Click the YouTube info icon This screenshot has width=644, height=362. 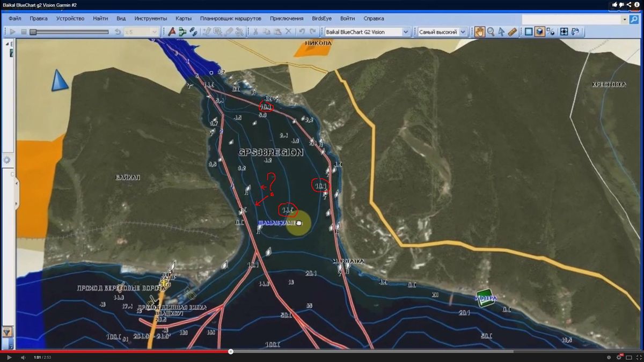(637, 4)
